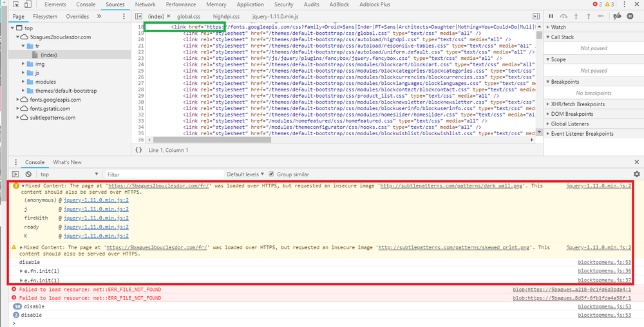This screenshot has height=327, width=644.
Task: Follow blocktopmenu.js:36 source link
Action: tap(604, 271)
